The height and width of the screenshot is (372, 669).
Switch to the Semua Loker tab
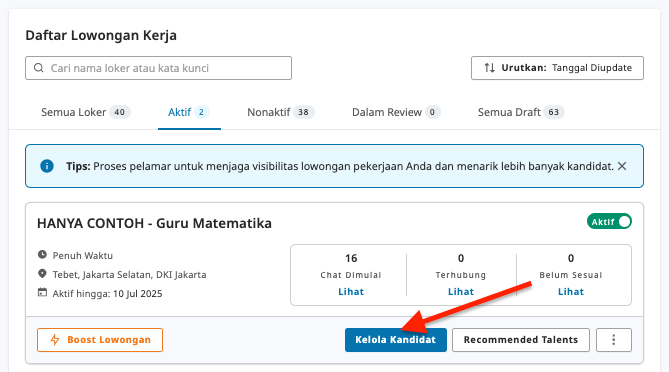pos(86,112)
